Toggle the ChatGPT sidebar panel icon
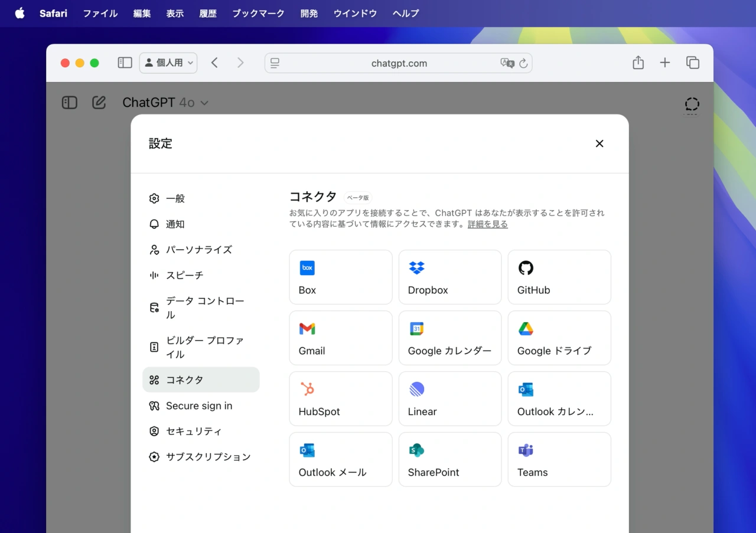The image size is (756, 533). [x=70, y=103]
